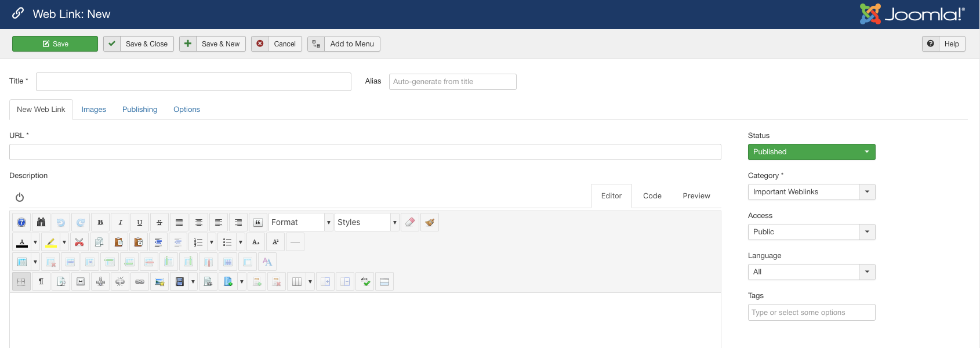
Task: Click the Undo arrow in editor toolbar
Action: (61, 222)
